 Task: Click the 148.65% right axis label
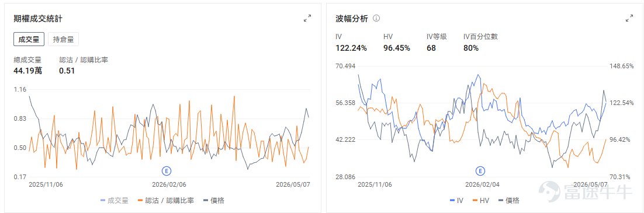click(622, 66)
